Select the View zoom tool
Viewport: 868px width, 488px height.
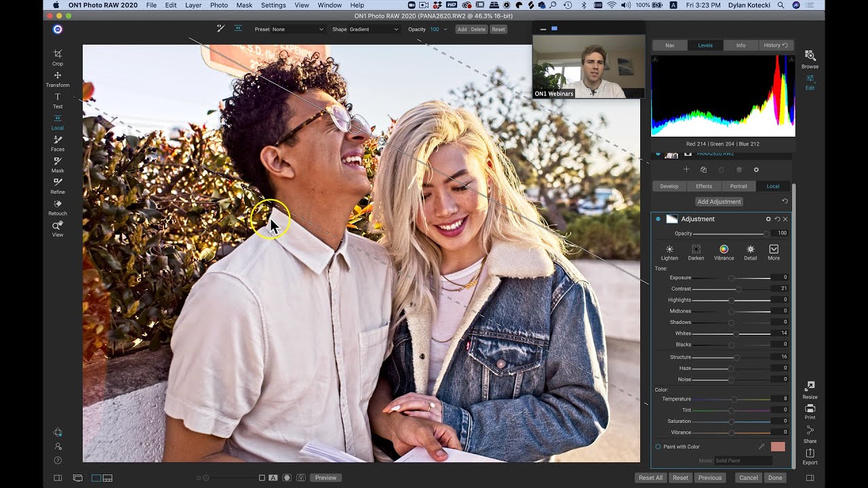[58, 229]
